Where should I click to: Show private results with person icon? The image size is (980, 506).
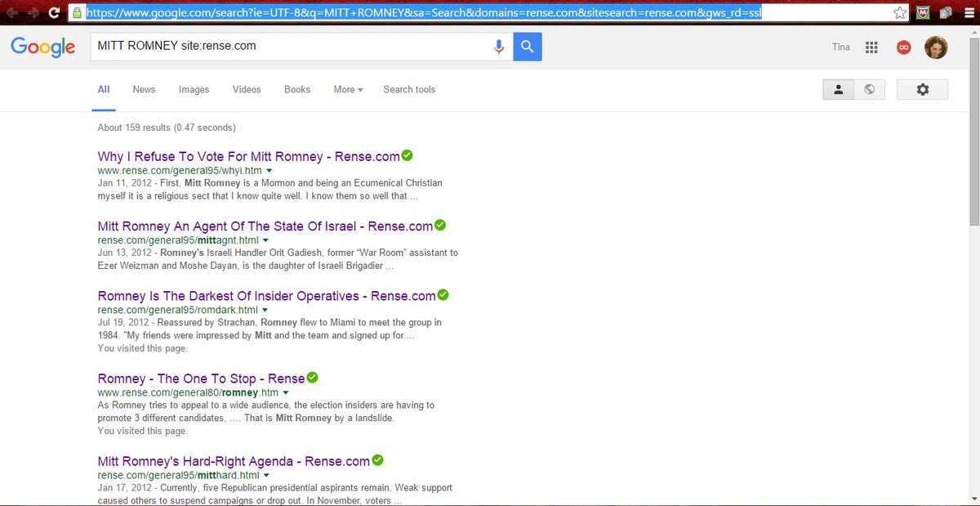[x=838, y=90]
